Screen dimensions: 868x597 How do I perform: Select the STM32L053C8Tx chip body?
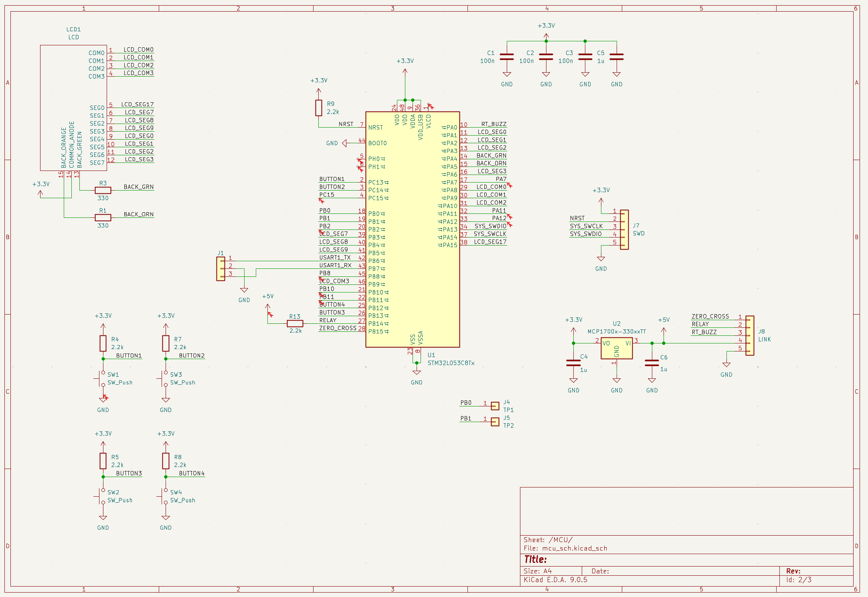(412, 229)
